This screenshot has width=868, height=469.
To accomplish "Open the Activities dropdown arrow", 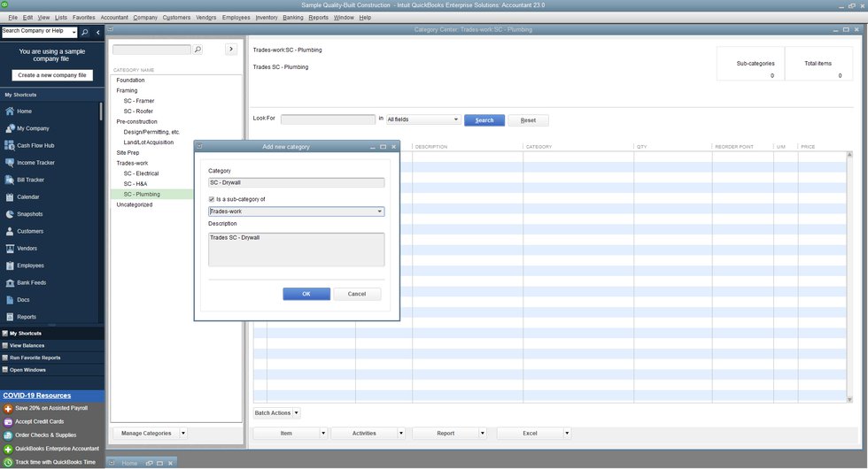I will [x=400, y=433].
